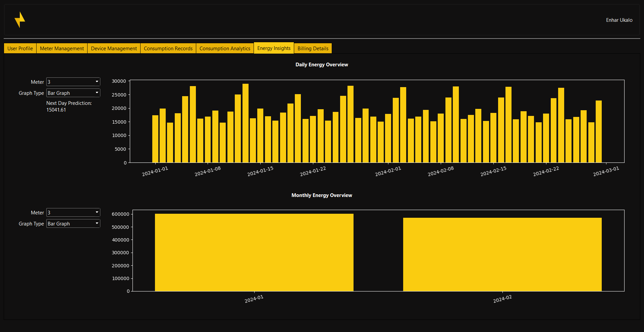Viewport: 644px width, 332px height.
Task: Click the 'Next Day Prediction:' label
Action: [69, 103]
